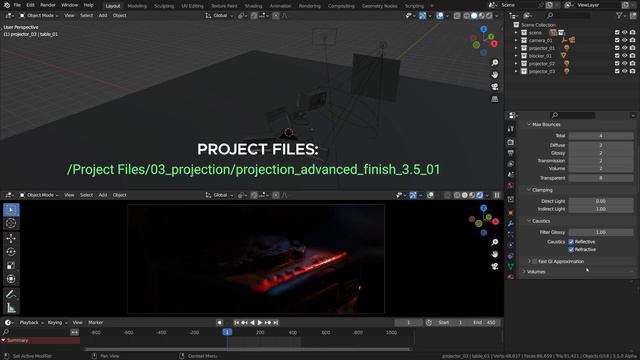Enable Fast GI Approximation checkbox
Image resolution: width=640 pixels, height=360 pixels.
pos(534,261)
